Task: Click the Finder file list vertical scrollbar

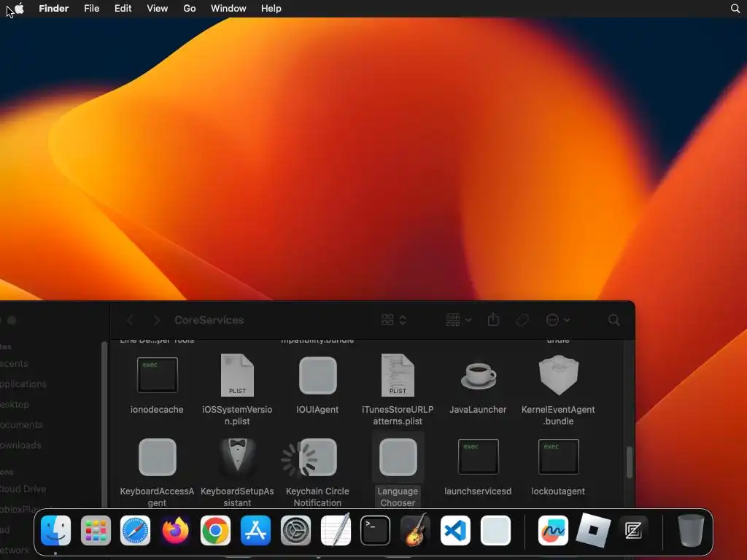Action: (630, 462)
